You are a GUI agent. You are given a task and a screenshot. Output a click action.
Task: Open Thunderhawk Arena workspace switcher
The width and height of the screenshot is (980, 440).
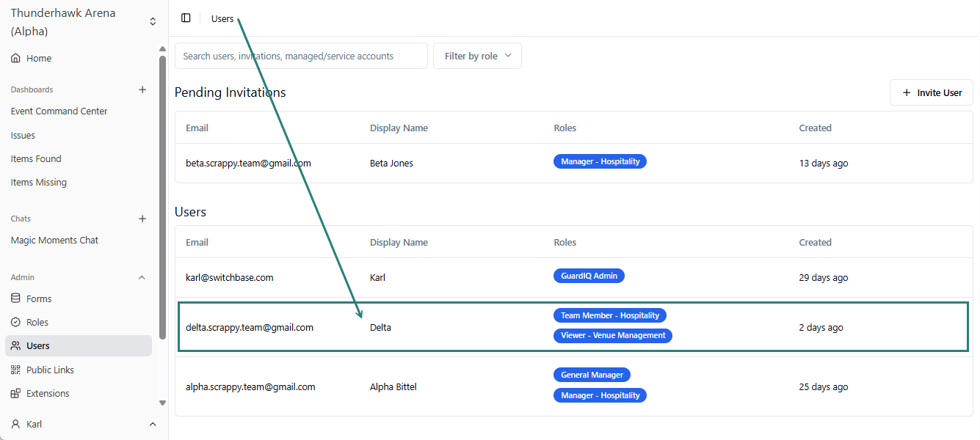(x=153, y=22)
